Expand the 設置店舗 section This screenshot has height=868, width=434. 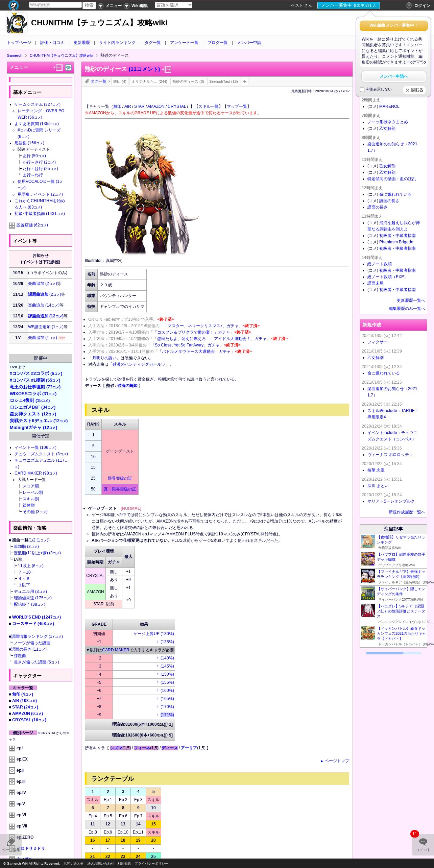12,225
